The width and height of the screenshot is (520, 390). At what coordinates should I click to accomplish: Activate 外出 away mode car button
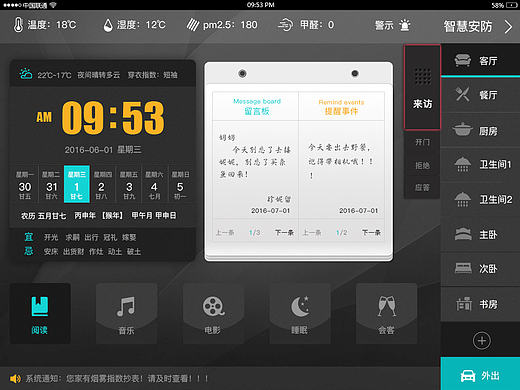480,374
